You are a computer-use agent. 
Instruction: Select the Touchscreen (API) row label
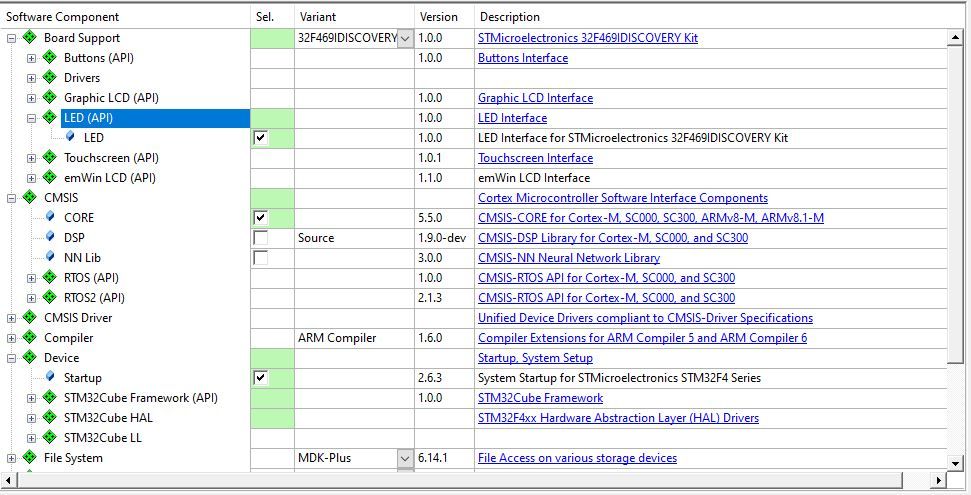111,157
